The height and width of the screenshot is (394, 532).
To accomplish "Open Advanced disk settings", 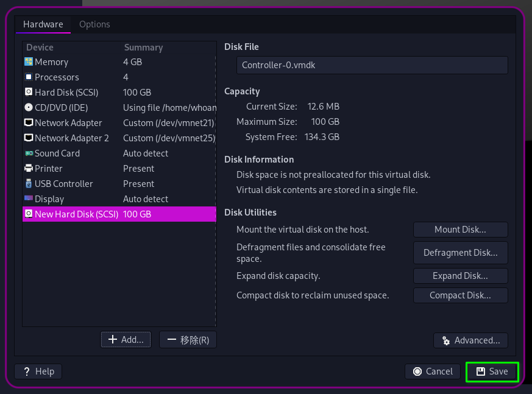I will tap(470, 340).
